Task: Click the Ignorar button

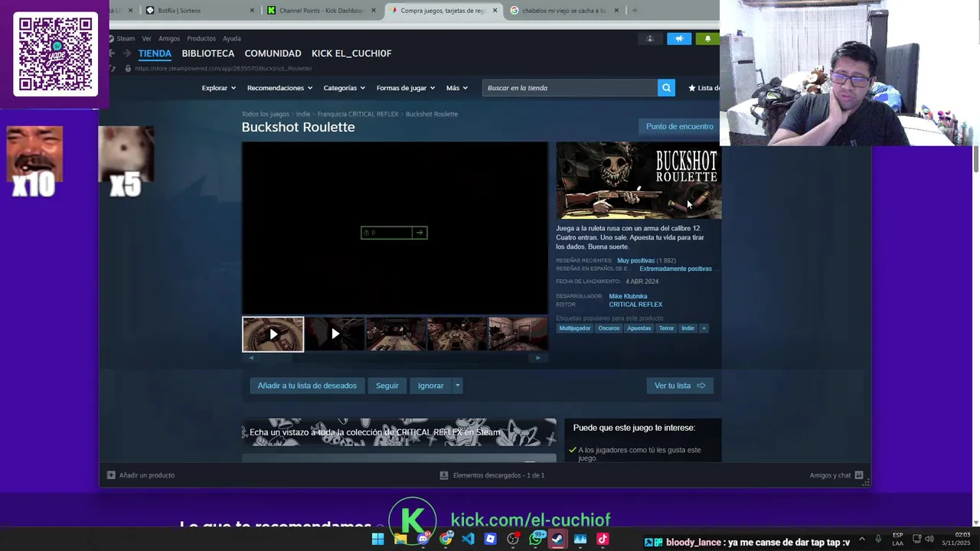Action: point(430,386)
